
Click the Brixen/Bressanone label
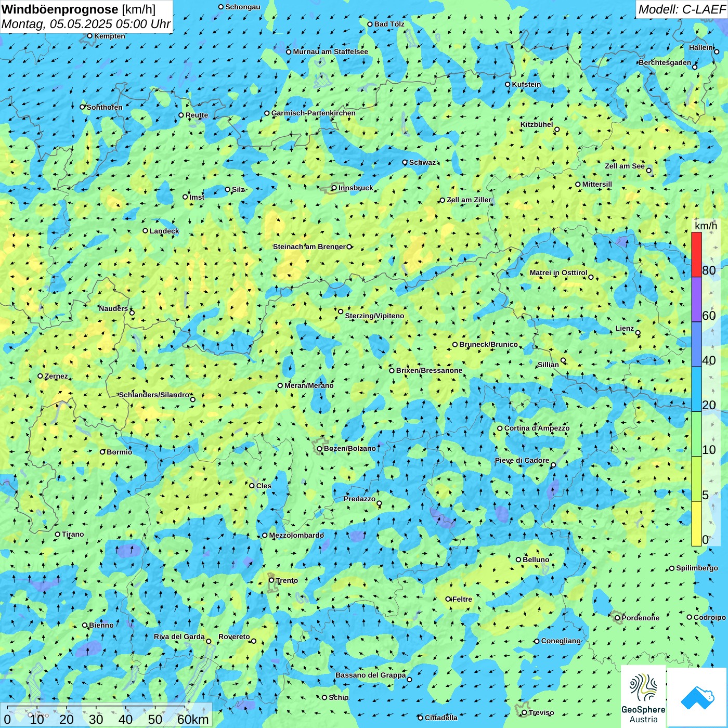429,370
